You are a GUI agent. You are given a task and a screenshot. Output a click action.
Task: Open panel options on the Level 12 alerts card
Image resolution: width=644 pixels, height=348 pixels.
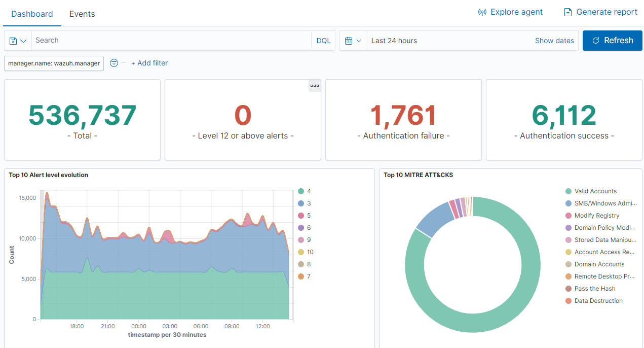pos(315,85)
